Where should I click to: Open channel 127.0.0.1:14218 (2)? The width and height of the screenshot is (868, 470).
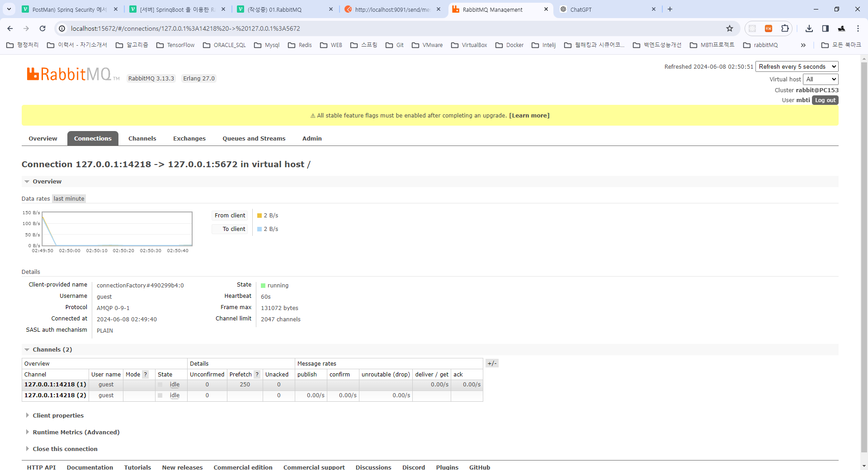(x=55, y=395)
